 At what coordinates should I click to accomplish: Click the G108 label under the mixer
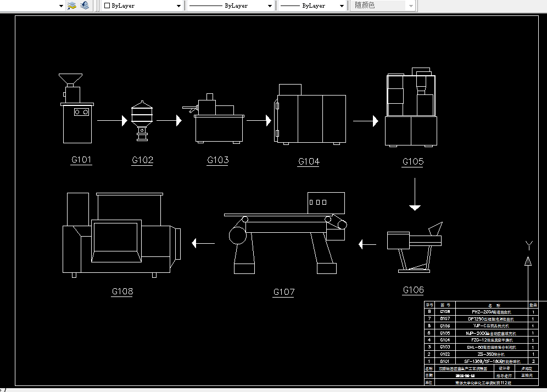click(122, 291)
